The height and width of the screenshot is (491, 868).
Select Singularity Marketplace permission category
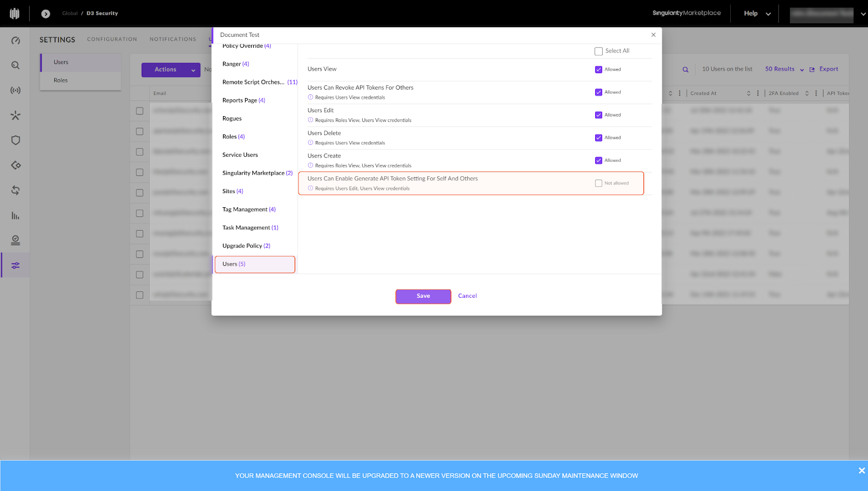click(x=257, y=173)
